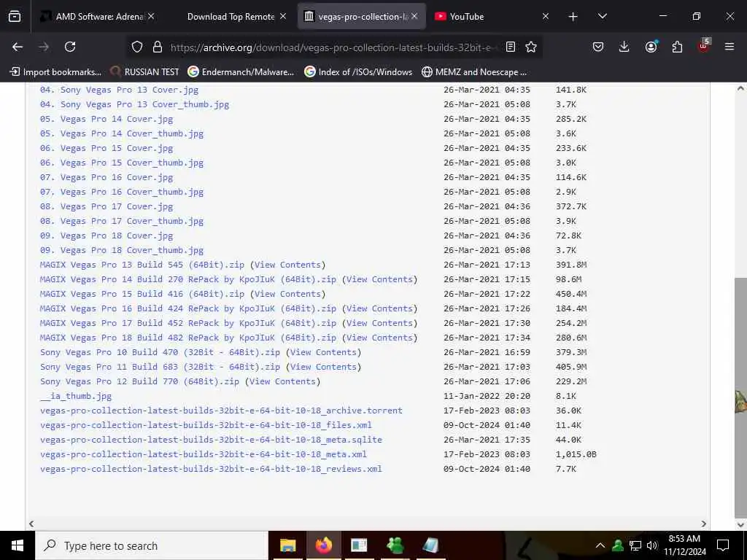Screen dimensions: 747x560
Task: Download the _archive.torrent file
Action: (x=221, y=411)
